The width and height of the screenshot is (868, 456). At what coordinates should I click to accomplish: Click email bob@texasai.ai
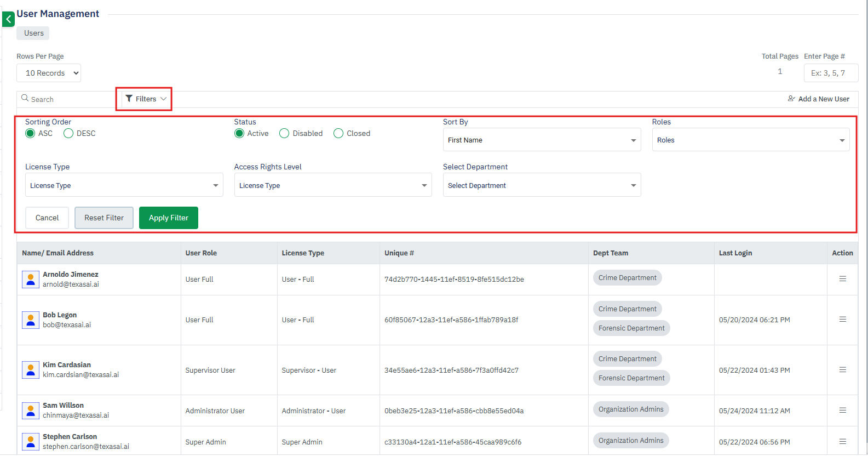(x=67, y=325)
